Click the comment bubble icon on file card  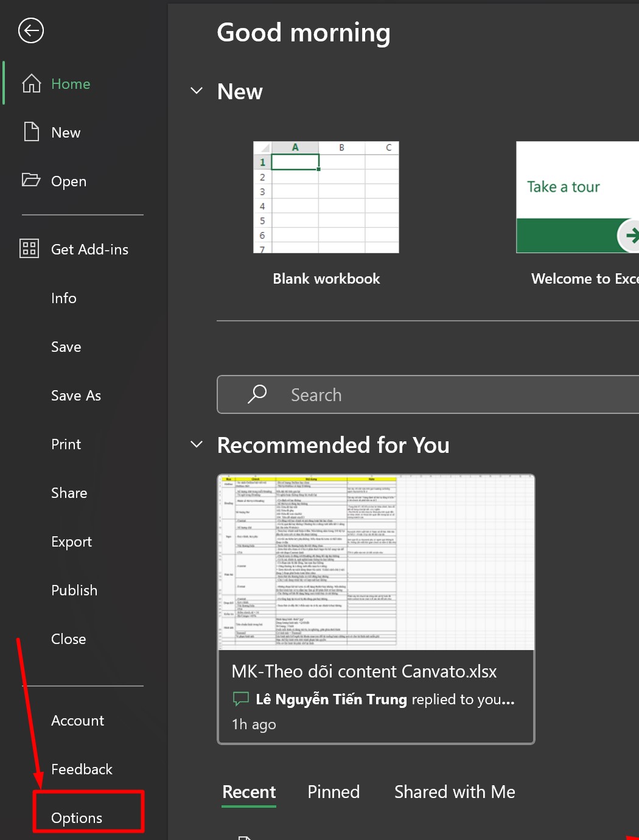241,698
